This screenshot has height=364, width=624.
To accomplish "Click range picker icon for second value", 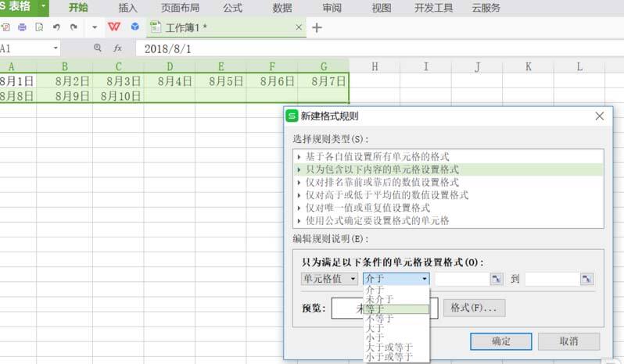I will [x=586, y=279].
